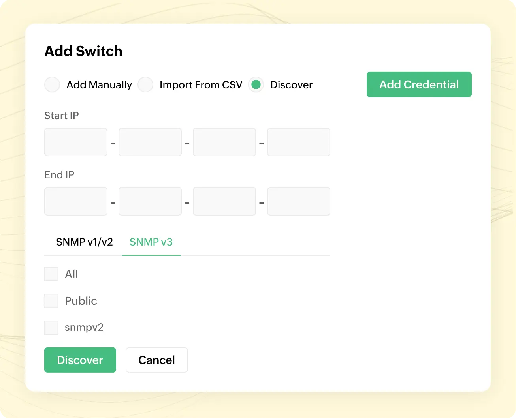
Task: Click the third End IP octet field
Action: pyautogui.click(x=224, y=201)
